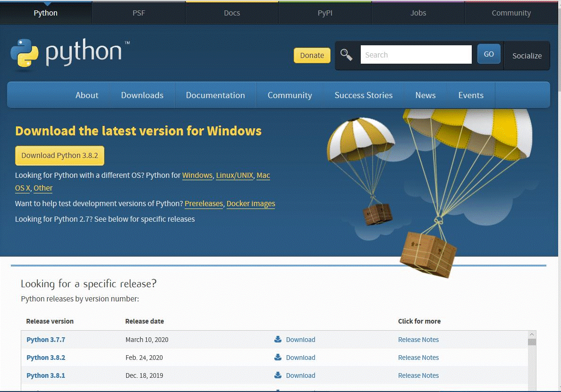Viewport: 561px width, 392px height.
Task: Click the 'Feb. 24, 2020' release date
Action: pos(144,358)
